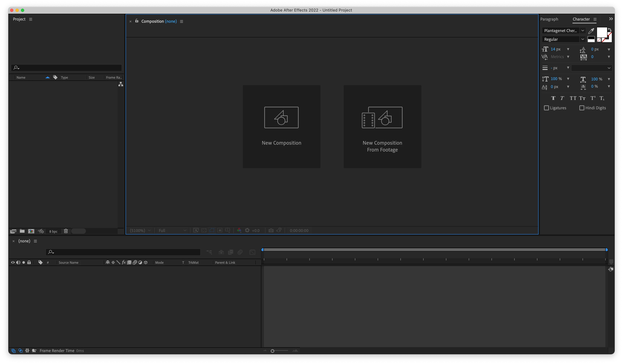This screenshot has height=364, width=623.
Task: Create a new folder in Project panel
Action: [22, 231]
